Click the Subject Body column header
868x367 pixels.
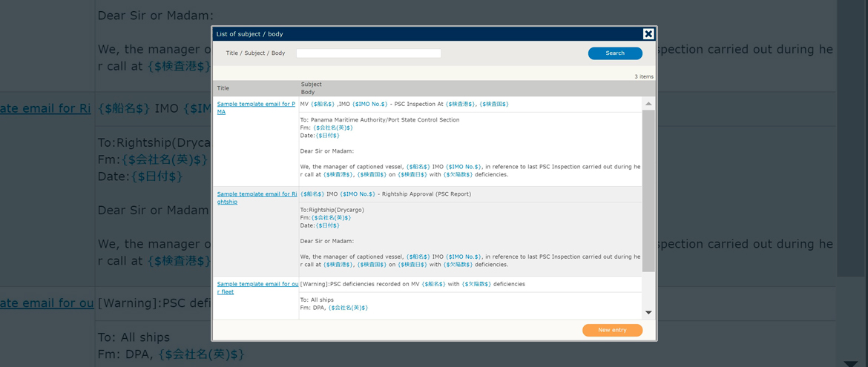coord(312,88)
